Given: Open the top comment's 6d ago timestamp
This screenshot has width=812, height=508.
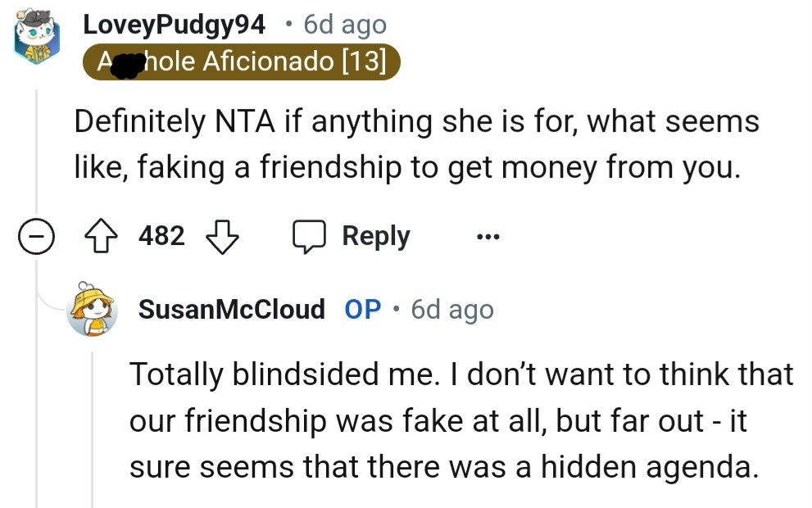Looking at the screenshot, I should (344, 25).
